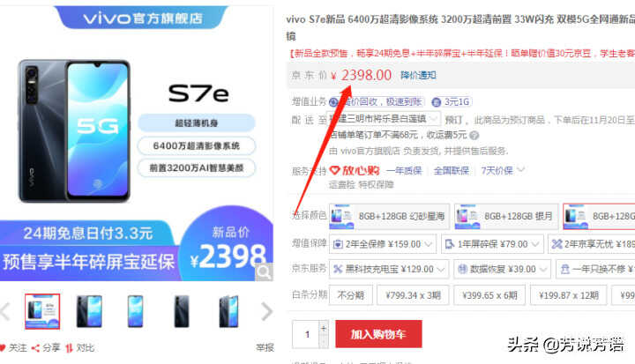
Task: Click the 加入购物车 add to cart button
Action: click(378, 334)
